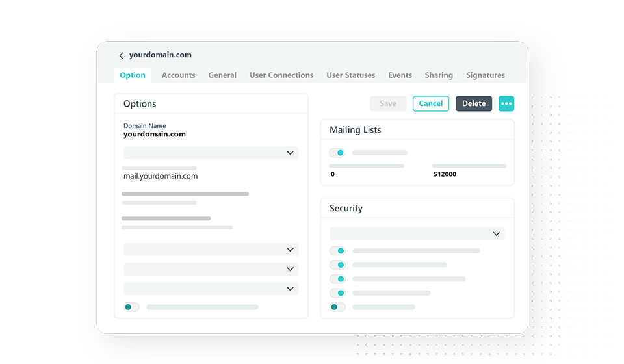This screenshot has width=624, height=364.
Task: Open the Security panel dropdown
Action: (417, 233)
